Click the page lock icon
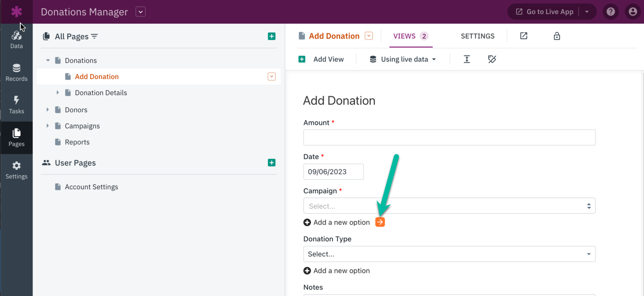 tap(557, 36)
